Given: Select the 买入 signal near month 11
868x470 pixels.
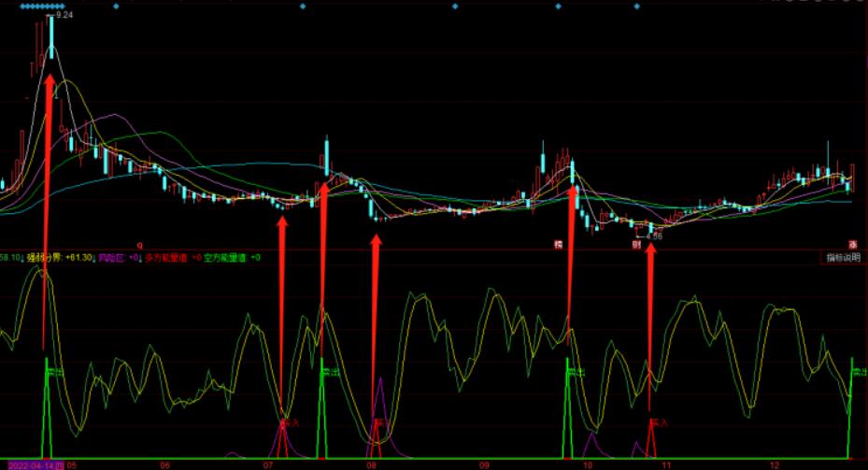Looking at the screenshot, I should point(659,422).
